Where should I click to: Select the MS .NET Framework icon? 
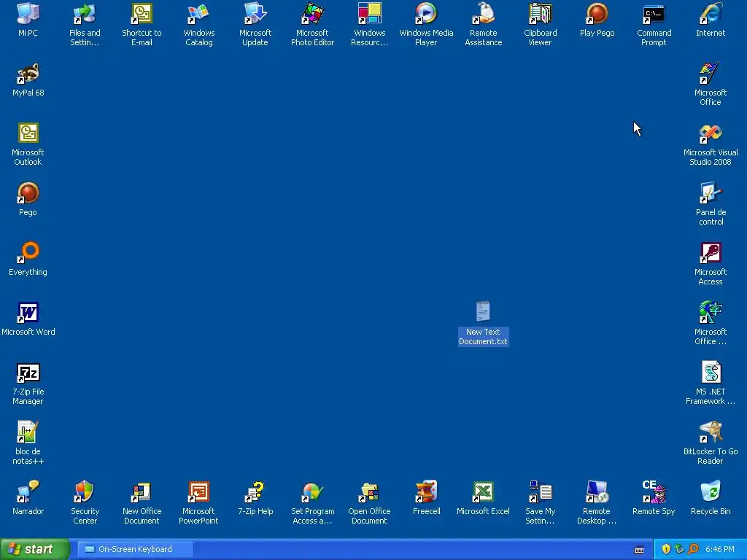[x=711, y=373]
